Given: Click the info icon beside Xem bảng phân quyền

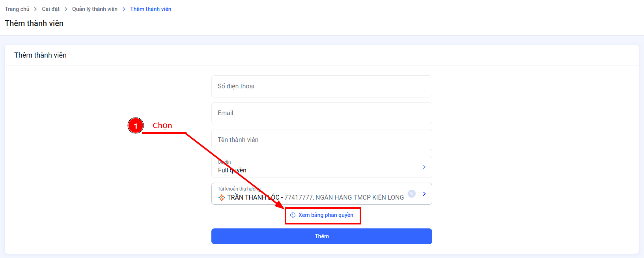Looking at the screenshot, I should point(293,215).
